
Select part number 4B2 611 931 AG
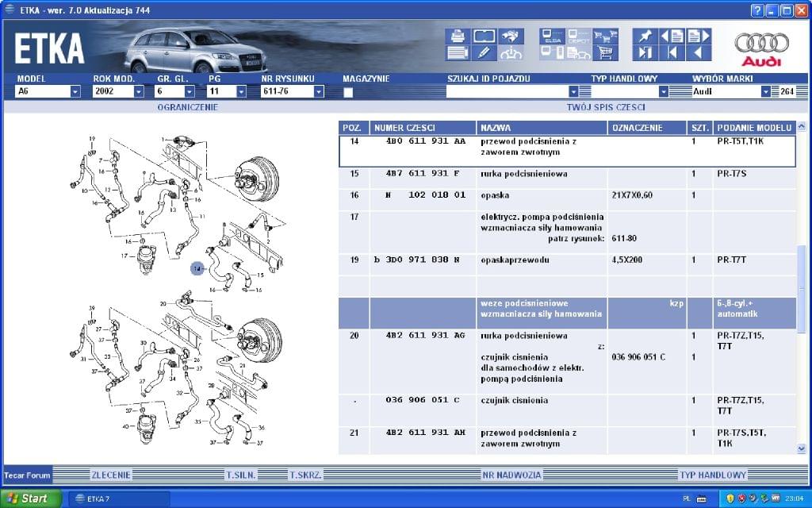click(x=426, y=336)
